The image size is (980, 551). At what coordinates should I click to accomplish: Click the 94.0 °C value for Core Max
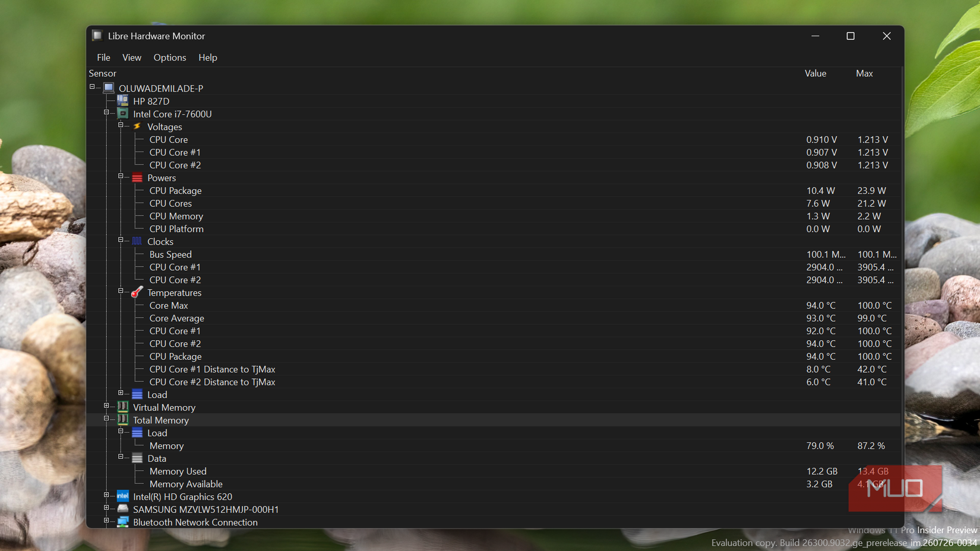tap(821, 305)
